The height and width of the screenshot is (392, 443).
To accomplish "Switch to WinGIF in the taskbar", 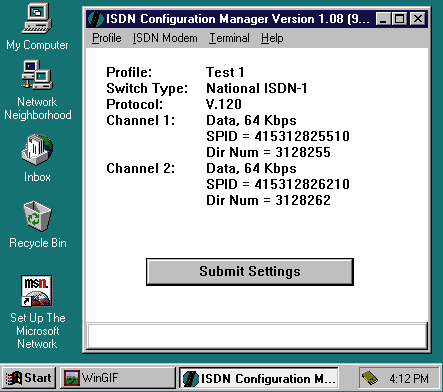I will pos(118,378).
